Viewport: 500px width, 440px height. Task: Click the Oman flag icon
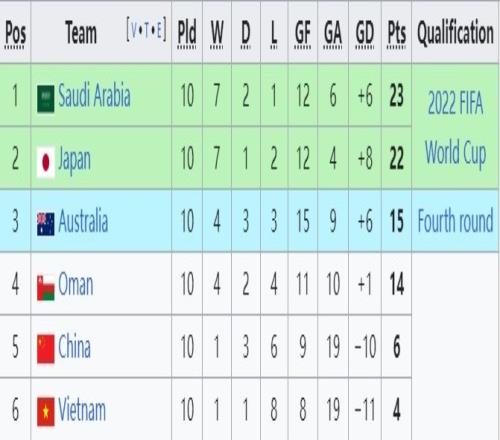pos(46,287)
